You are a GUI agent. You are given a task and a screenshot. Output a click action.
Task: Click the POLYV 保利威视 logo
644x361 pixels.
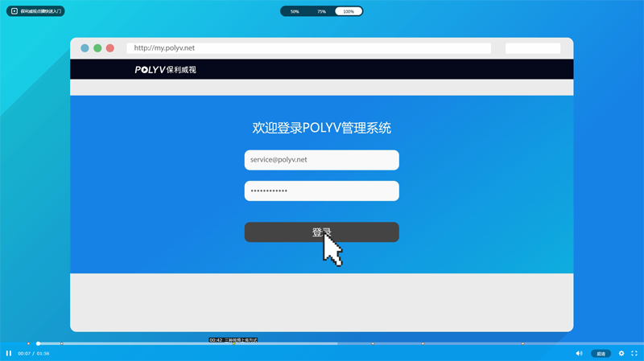(165, 70)
